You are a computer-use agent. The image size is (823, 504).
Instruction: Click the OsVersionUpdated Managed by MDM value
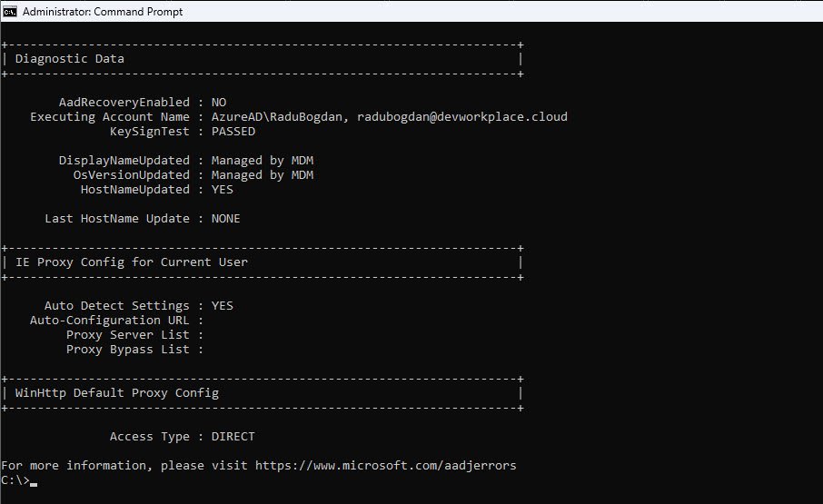point(262,175)
